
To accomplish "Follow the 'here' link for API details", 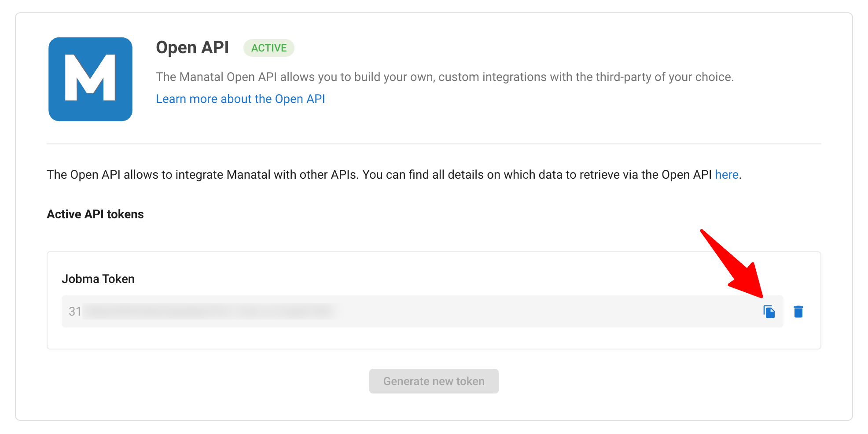I will coord(726,175).
